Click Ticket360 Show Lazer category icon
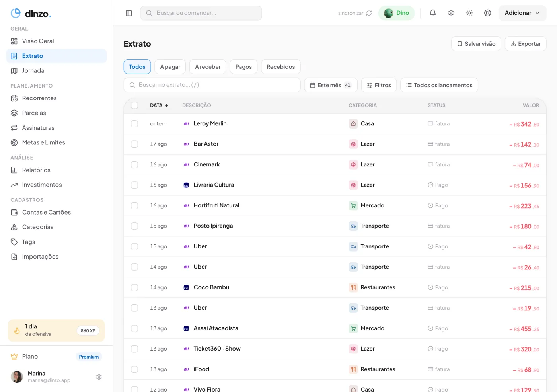This screenshot has width=557, height=392. point(353,349)
